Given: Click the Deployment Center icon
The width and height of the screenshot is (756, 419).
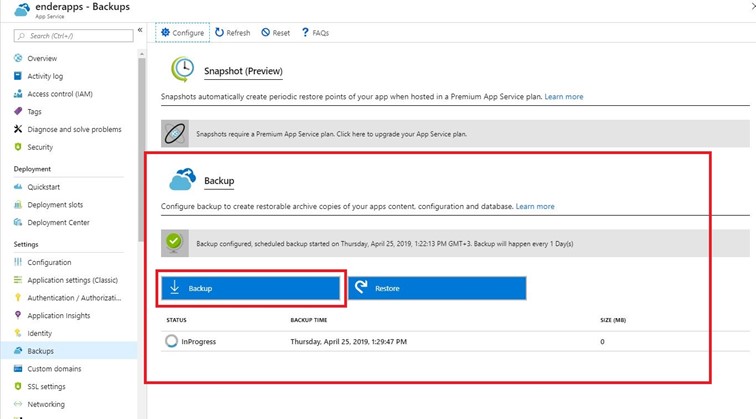Looking at the screenshot, I should 18,222.
